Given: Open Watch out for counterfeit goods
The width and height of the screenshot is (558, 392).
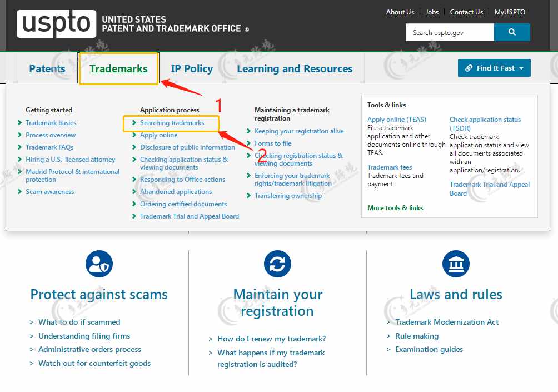Looking at the screenshot, I should [94, 363].
